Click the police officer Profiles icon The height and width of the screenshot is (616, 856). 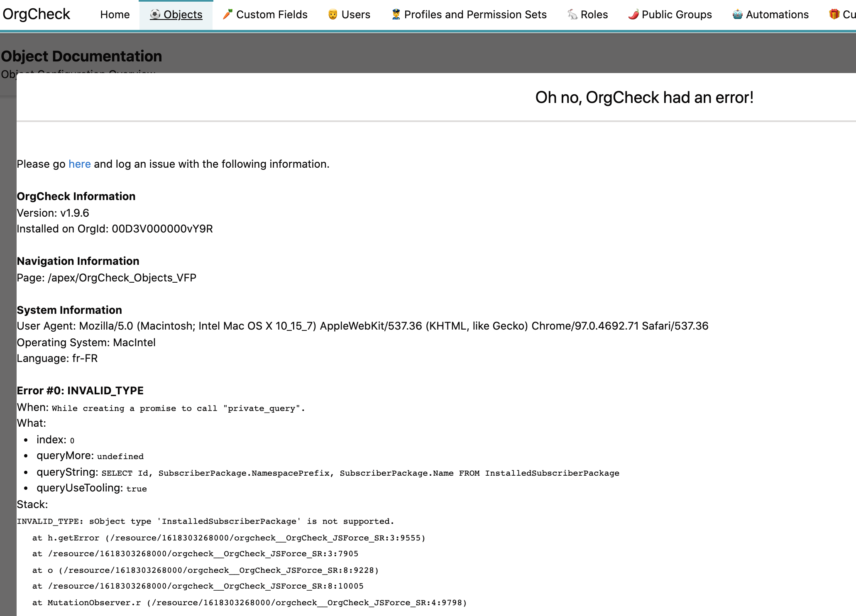pos(395,14)
